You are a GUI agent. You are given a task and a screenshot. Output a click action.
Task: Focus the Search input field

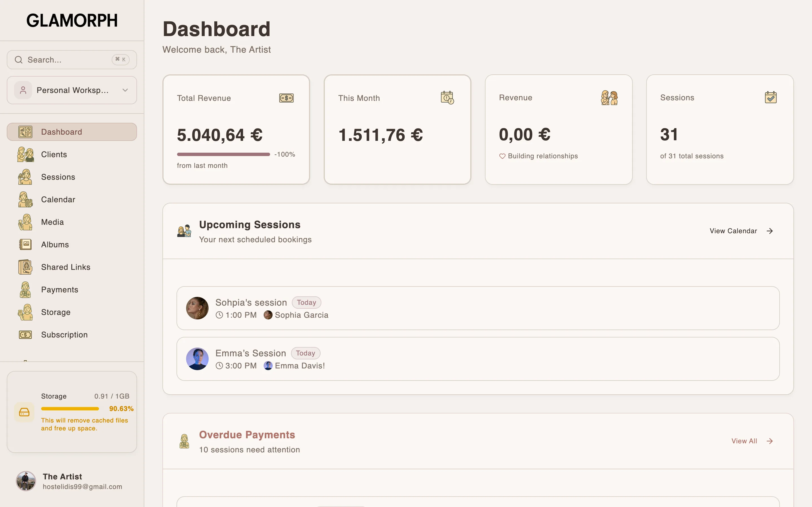[72, 60]
